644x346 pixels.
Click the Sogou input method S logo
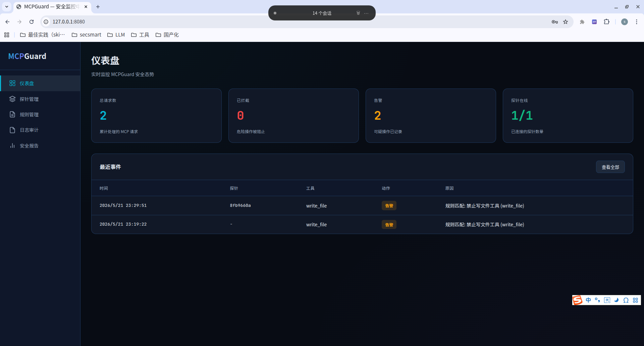coord(577,300)
